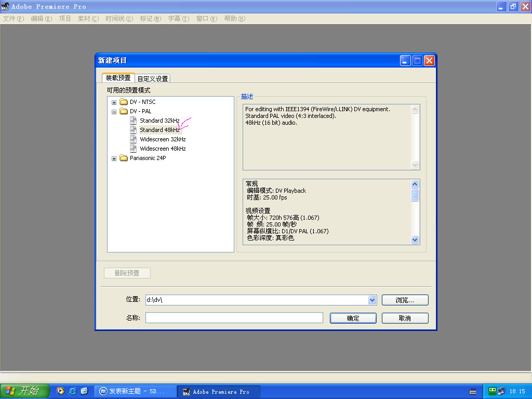Click Adobe Premiere Pro taskbar button
Screen dimensions: 532x399
(219, 392)
